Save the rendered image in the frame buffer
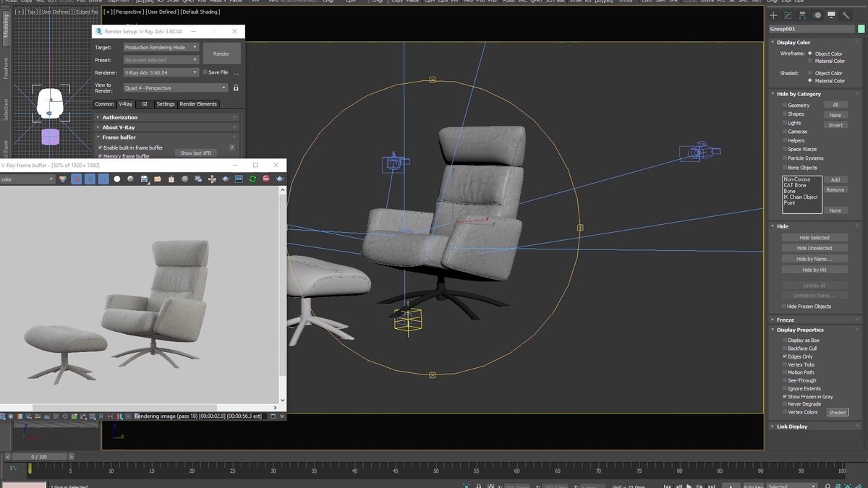The image size is (868, 488). [x=145, y=179]
